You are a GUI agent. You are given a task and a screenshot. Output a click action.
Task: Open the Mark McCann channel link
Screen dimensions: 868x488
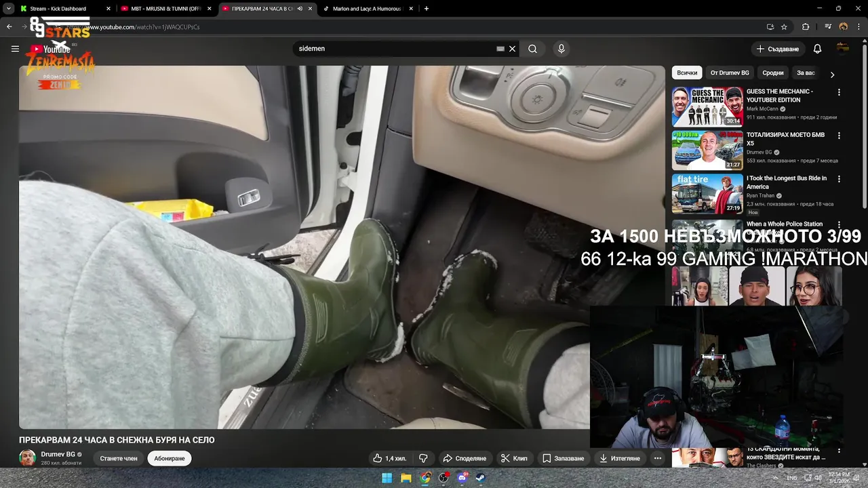click(x=762, y=109)
